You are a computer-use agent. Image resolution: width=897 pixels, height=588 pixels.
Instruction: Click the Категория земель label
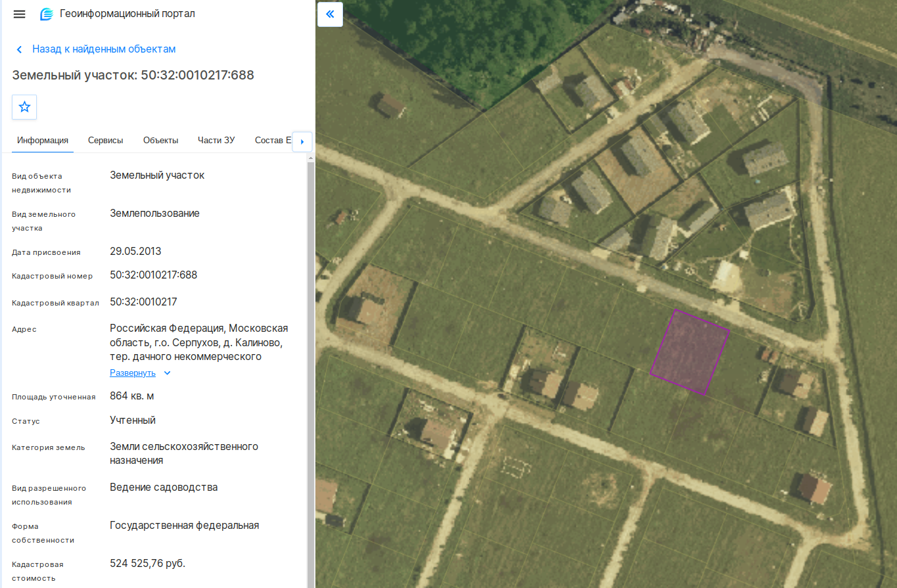49,447
